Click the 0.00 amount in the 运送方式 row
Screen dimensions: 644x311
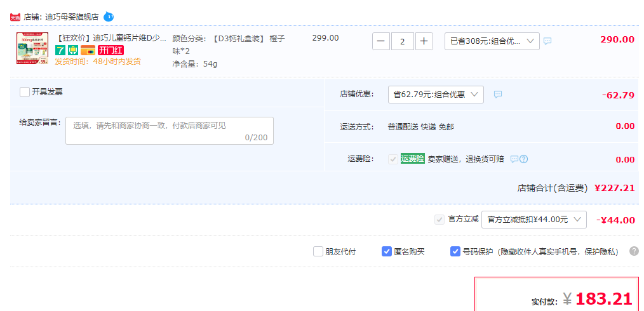625,126
